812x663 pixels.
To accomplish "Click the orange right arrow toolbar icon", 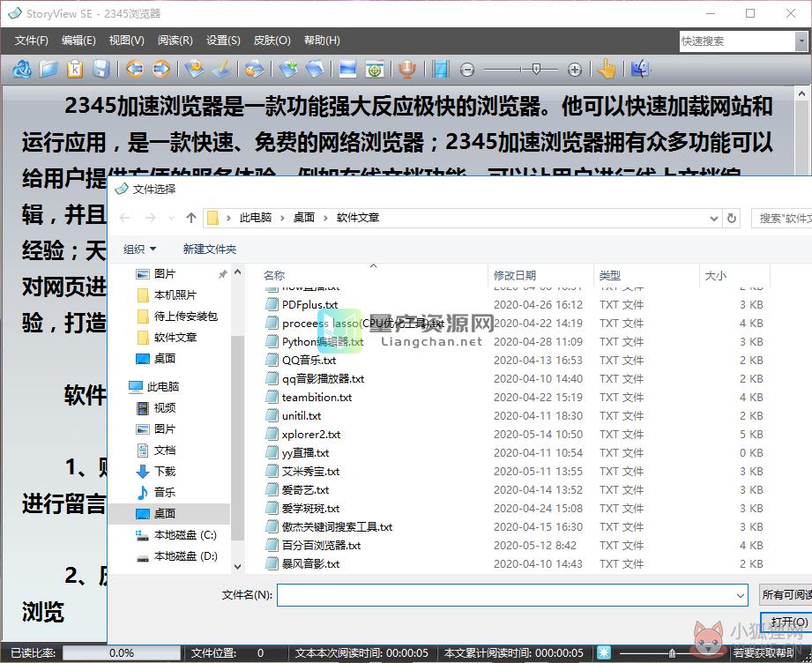I will click(161, 69).
